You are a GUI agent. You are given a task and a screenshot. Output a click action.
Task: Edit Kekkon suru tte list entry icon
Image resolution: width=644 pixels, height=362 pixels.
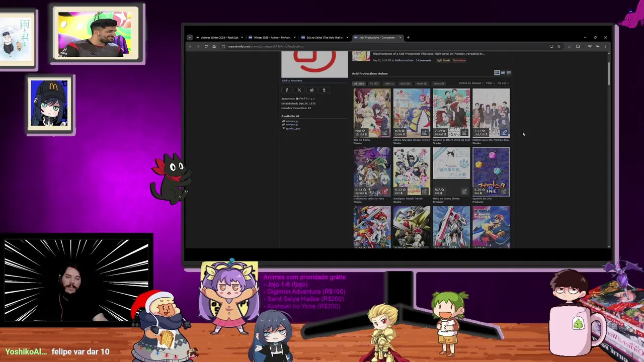click(x=504, y=132)
